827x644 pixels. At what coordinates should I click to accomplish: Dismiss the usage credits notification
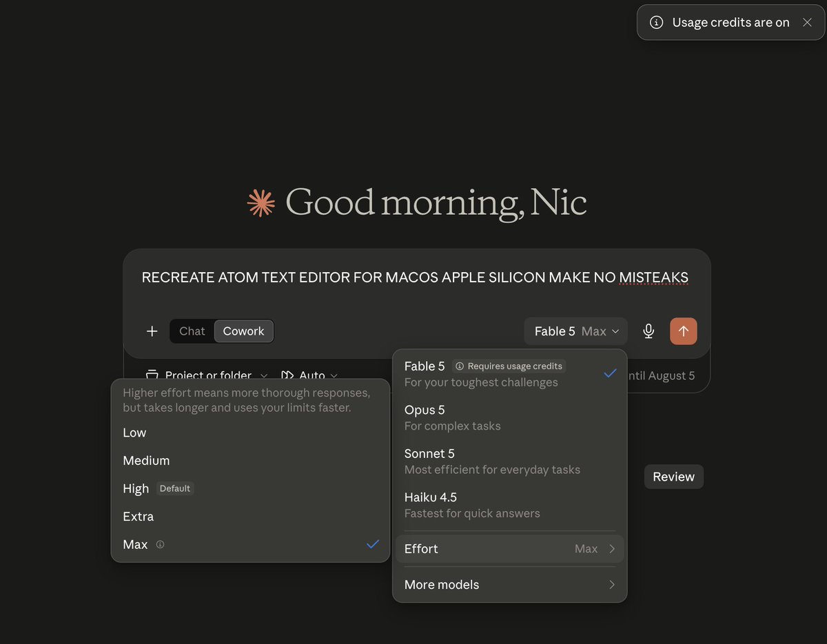[807, 23]
